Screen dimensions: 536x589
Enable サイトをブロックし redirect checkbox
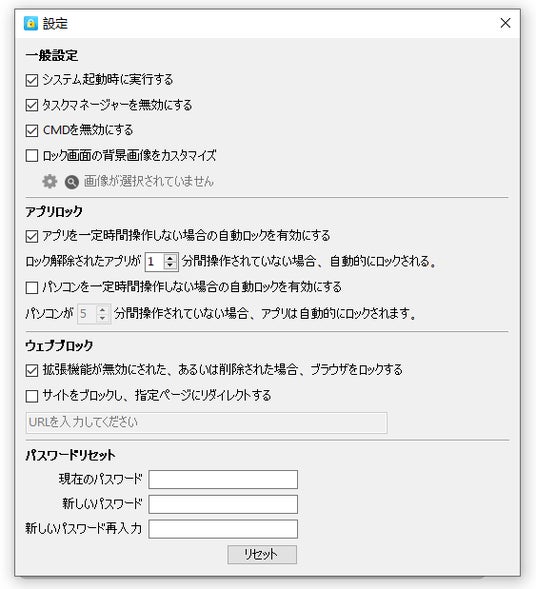[32, 396]
